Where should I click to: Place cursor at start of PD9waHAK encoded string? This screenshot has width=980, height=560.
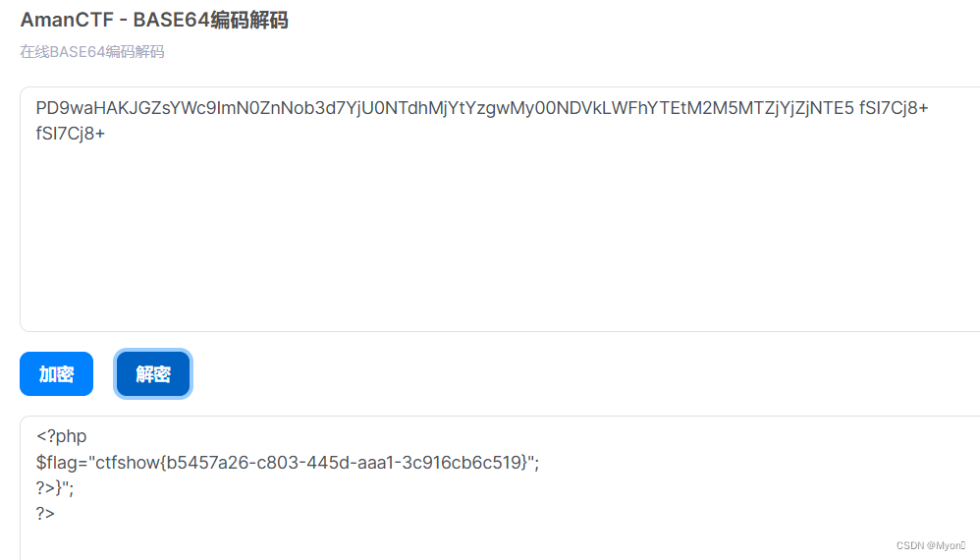click(37, 108)
